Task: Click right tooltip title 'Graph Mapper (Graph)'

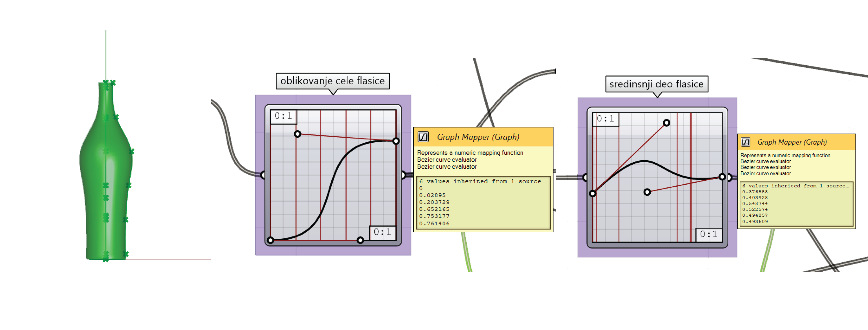Action: (x=792, y=142)
